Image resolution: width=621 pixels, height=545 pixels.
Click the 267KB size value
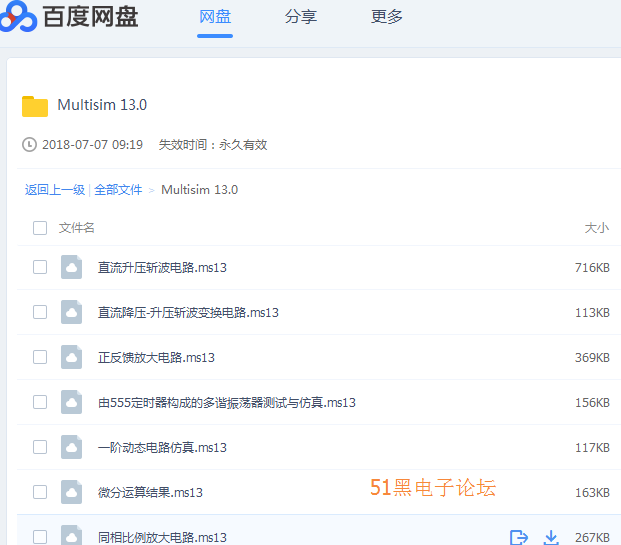[592, 538]
